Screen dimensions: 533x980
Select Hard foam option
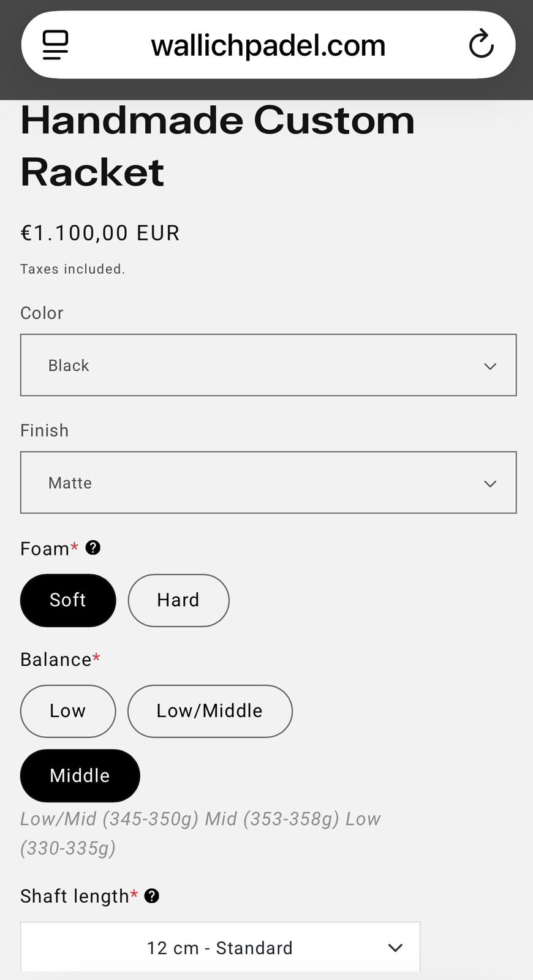tap(178, 600)
